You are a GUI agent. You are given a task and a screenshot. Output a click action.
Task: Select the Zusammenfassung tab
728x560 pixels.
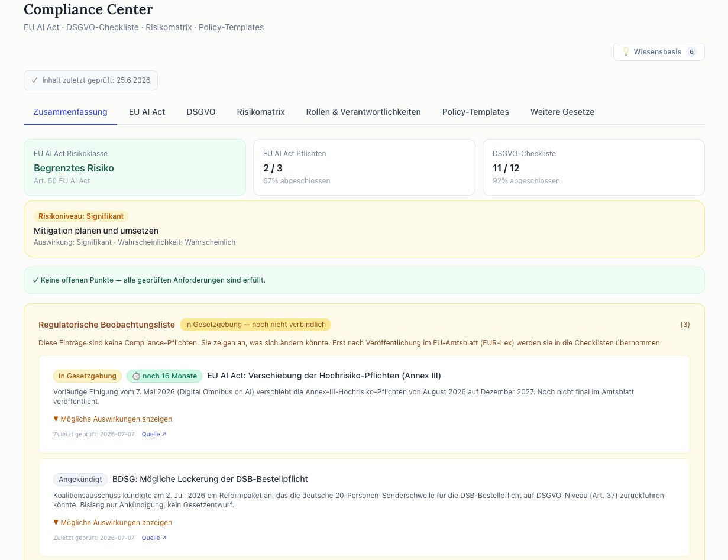(70, 112)
